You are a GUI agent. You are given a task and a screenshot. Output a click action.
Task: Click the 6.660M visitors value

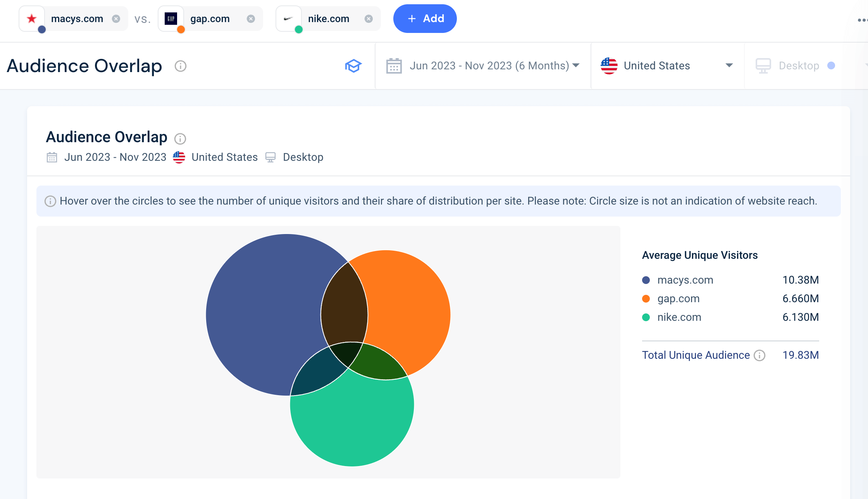pyautogui.click(x=801, y=299)
